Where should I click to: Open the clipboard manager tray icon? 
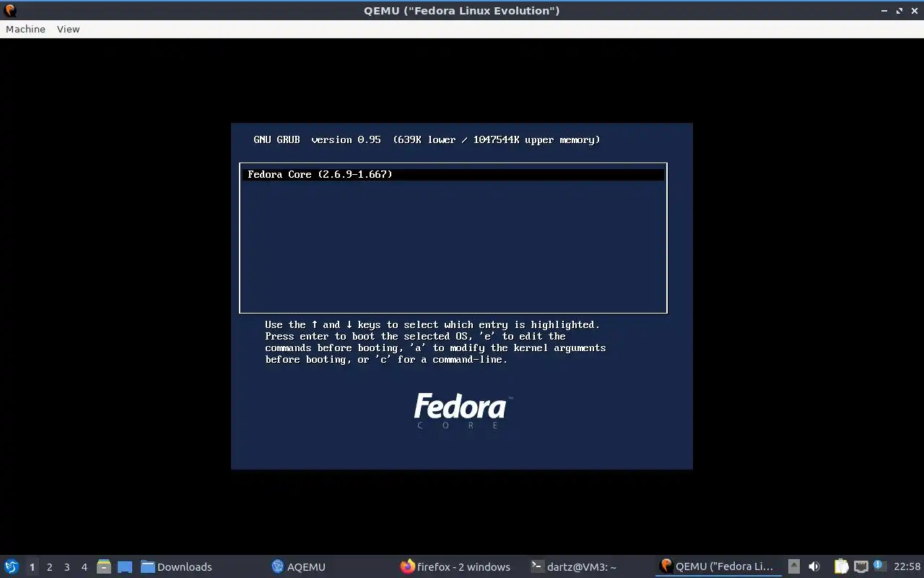pos(841,566)
